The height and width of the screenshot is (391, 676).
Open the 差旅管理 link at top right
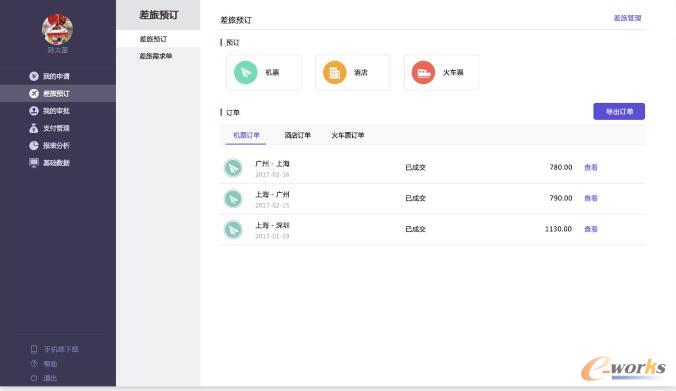[x=627, y=18]
